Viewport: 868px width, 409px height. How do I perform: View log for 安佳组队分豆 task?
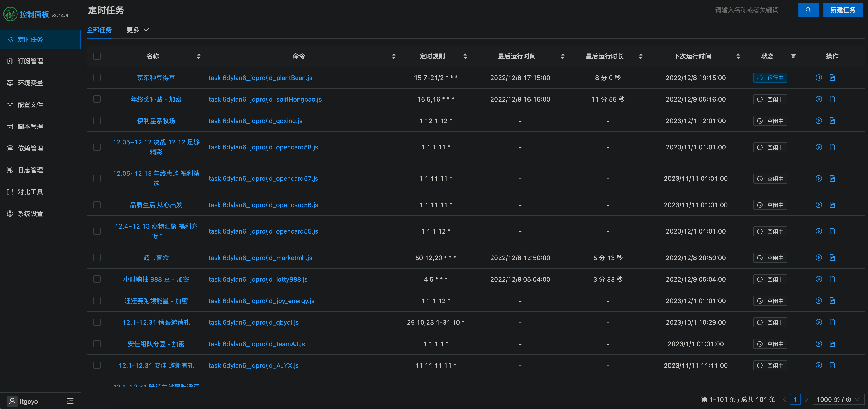[x=832, y=344]
